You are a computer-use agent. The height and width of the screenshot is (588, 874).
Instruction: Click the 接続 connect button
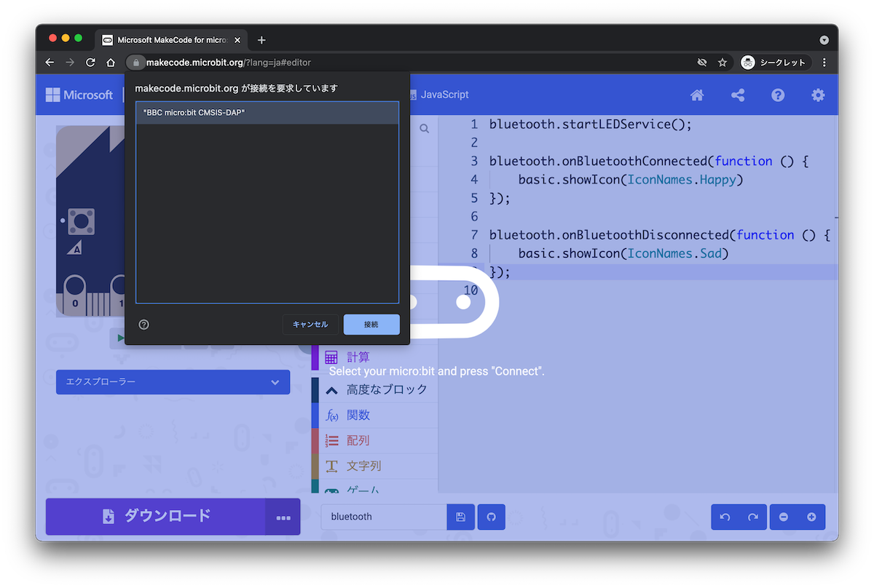(371, 325)
